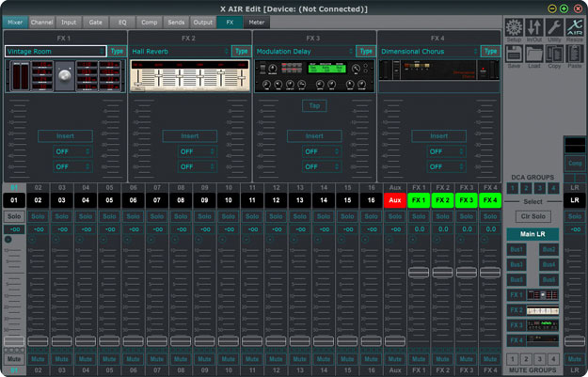Select the green FX 4 channel label

point(490,200)
